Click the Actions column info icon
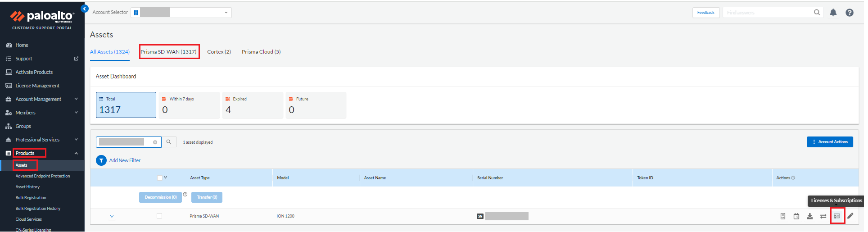The width and height of the screenshot is (868, 232). coord(793,178)
